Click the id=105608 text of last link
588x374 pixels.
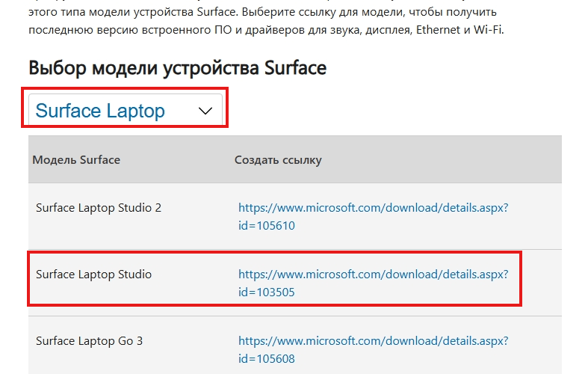tap(267, 359)
